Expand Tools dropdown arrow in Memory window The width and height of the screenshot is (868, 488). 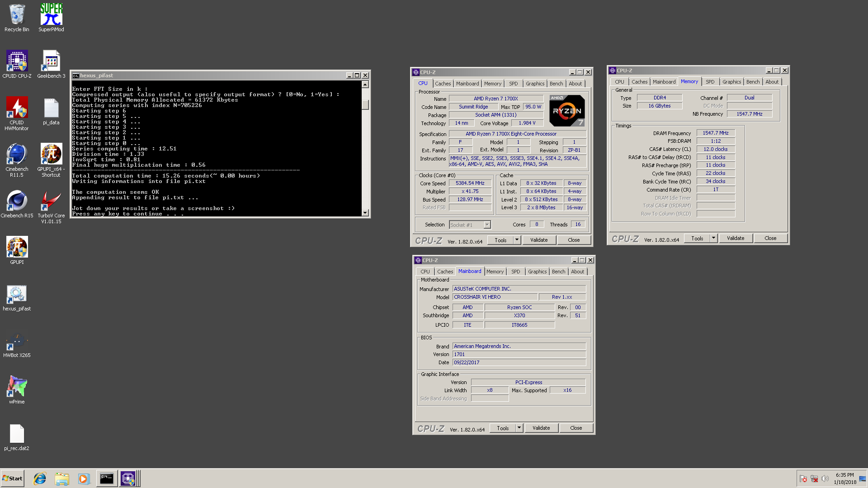pyautogui.click(x=714, y=238)
